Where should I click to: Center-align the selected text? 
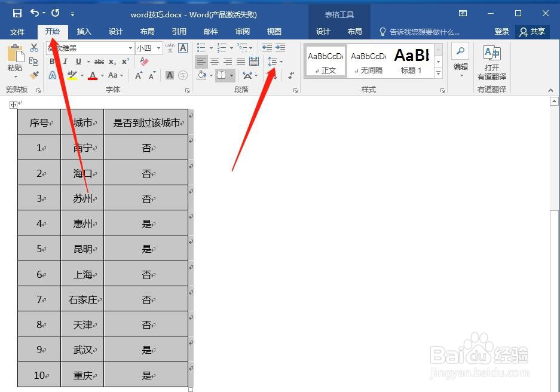tap(213, 61)
